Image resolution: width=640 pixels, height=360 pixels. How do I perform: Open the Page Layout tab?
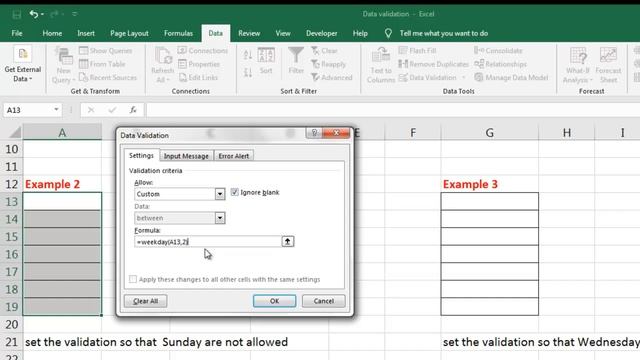click(x=129, y=33)
